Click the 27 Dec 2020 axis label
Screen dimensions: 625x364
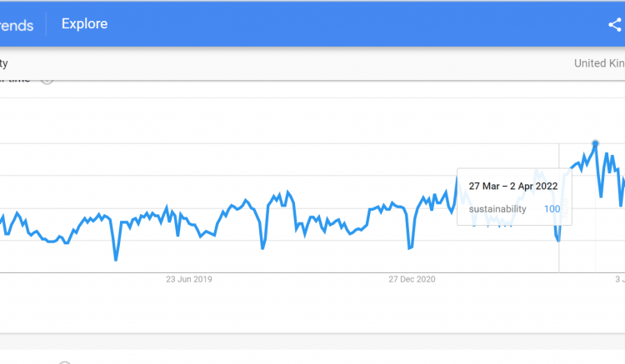pos(412,279)
